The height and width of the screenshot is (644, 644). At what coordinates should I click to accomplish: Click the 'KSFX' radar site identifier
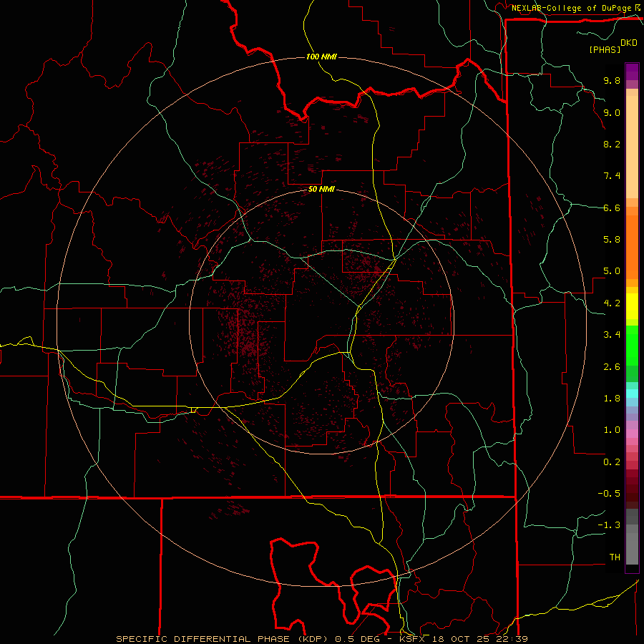click(x=412, y=639)
